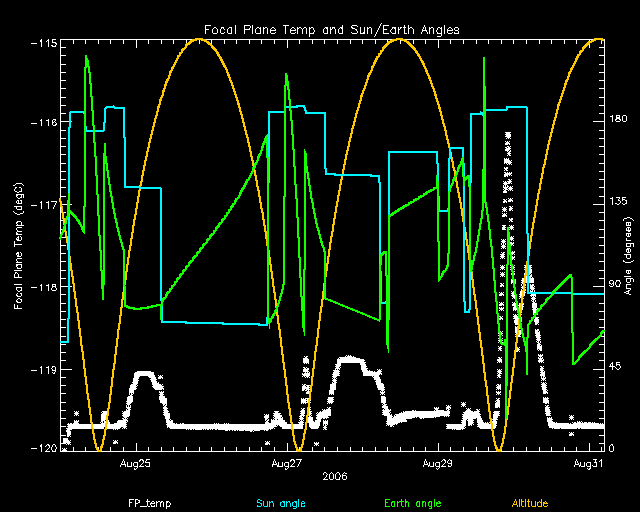Viewport: 640px width, 512px height.
Task: Click the 'Angle (degrees)' right axis label
Action: coord(629,246)
